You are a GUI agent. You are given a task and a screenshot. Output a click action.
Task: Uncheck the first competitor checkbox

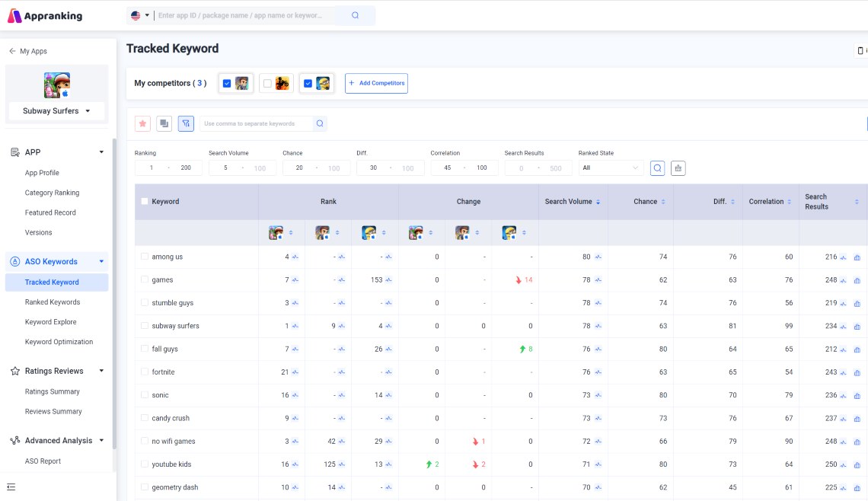(x=227, y=84)
